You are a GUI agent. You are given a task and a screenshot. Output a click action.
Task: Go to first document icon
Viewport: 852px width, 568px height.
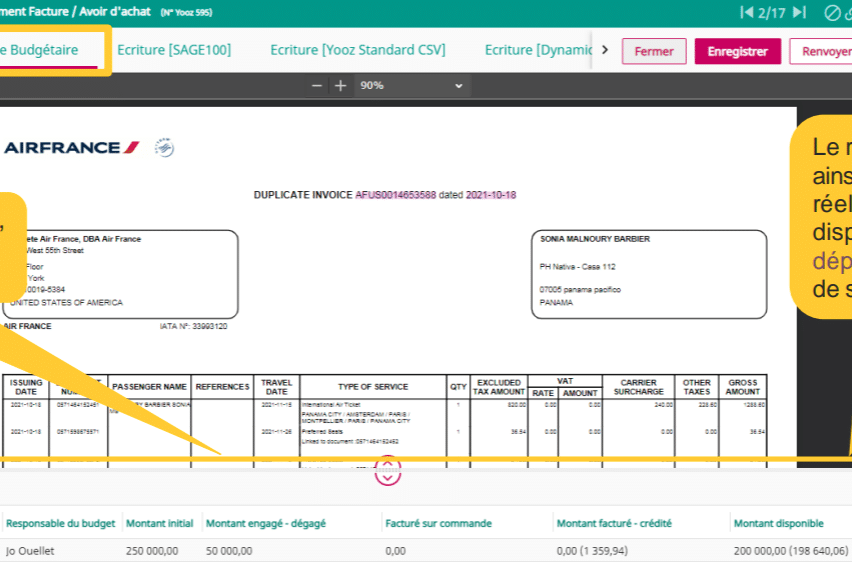[x=747, y=12]
